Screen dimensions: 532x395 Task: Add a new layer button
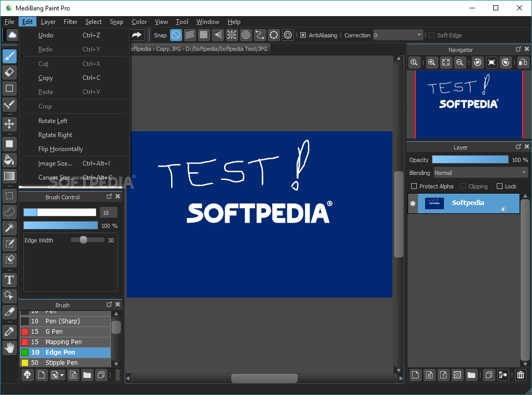pos(415,375)
